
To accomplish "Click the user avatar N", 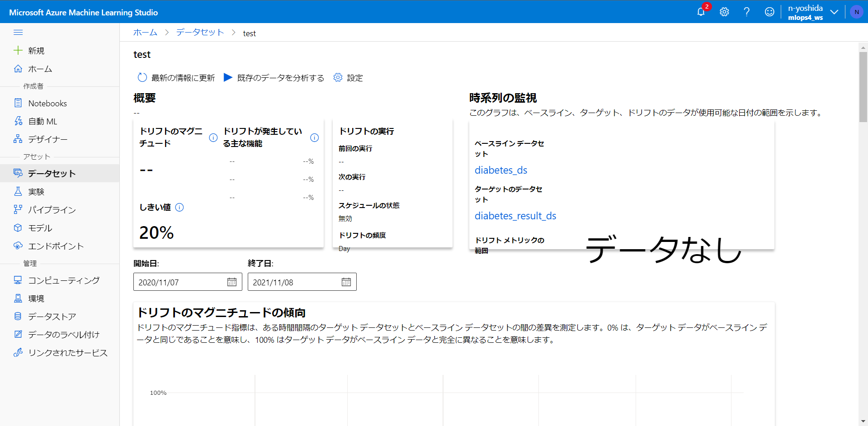I will [856, 12].
